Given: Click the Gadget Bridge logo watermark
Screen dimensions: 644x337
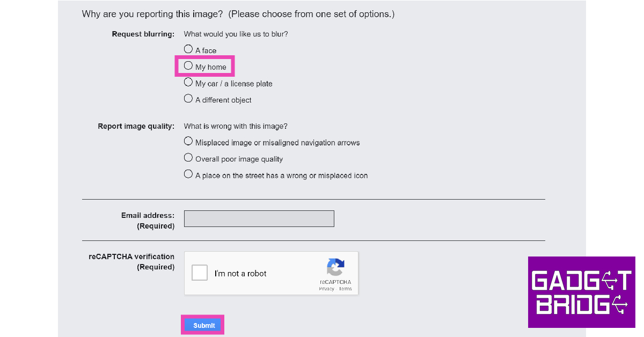Looking at the screenshot, I should coord(582,292).
